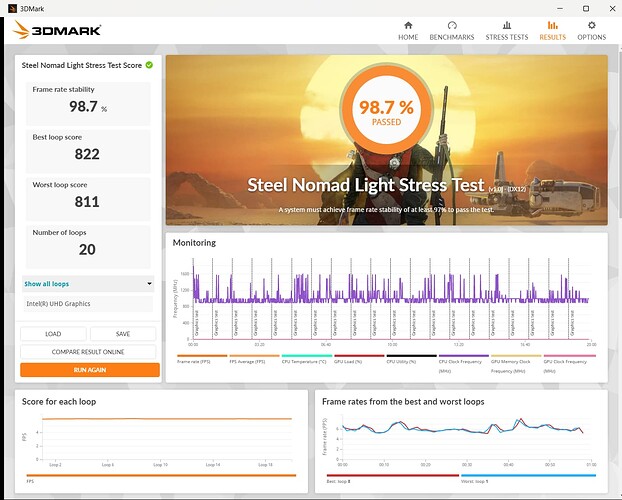Click the green validation checkmark icon
The image size is (622, 500).
(149, 65)
